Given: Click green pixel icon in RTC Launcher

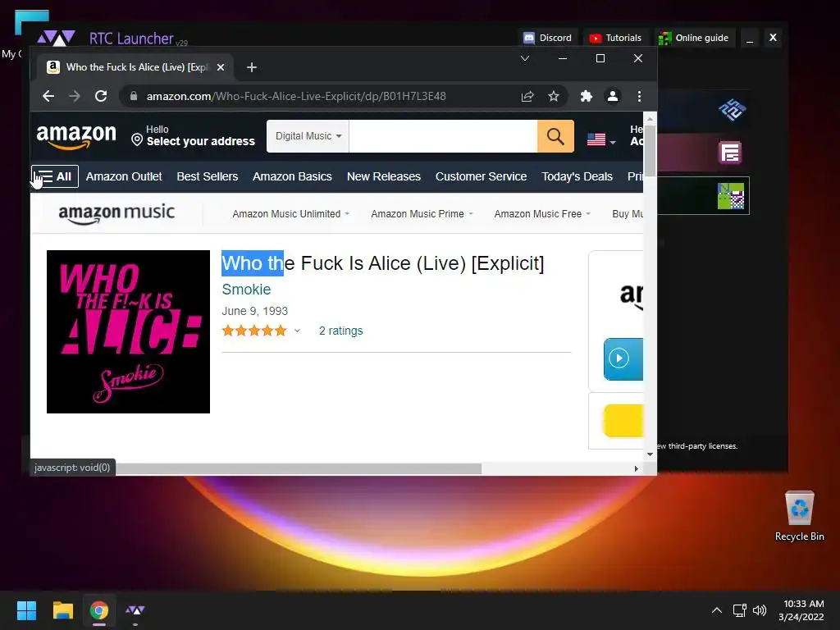Looking at the screenshot, I should pyautogui.click(x=731, y=195).
